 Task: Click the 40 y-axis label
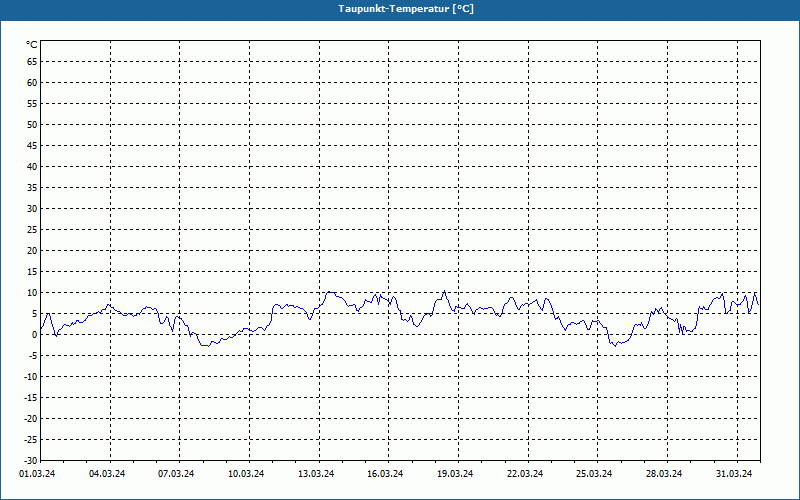pyautogui.click(x=32, y=167)
